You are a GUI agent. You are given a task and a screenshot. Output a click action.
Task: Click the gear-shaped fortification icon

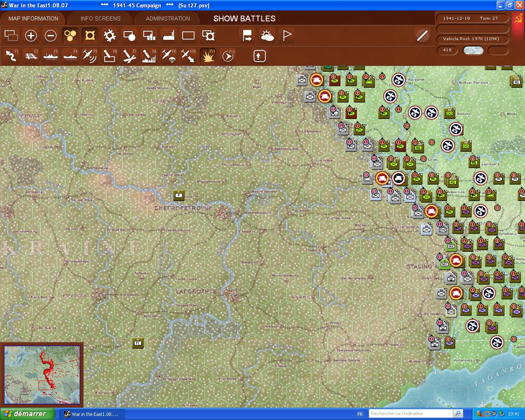(x=110, y=36)
